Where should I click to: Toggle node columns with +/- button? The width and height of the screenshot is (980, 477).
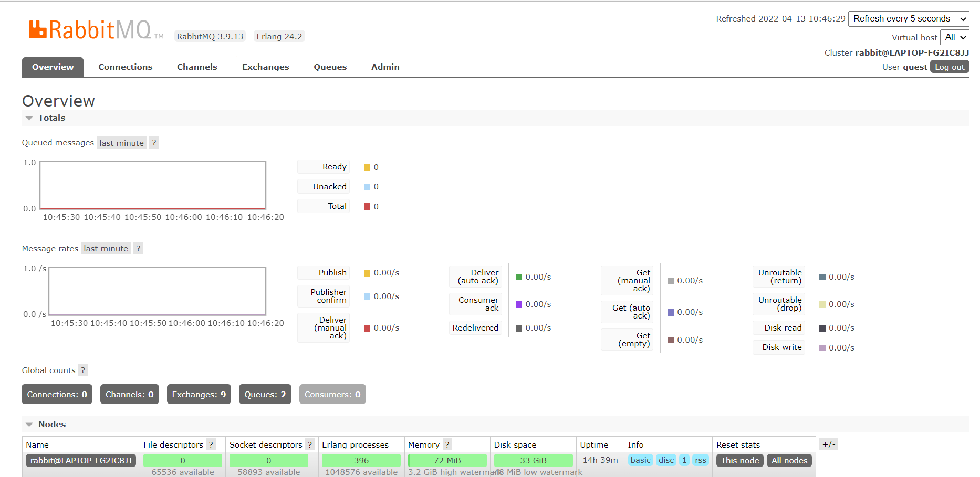828,444
